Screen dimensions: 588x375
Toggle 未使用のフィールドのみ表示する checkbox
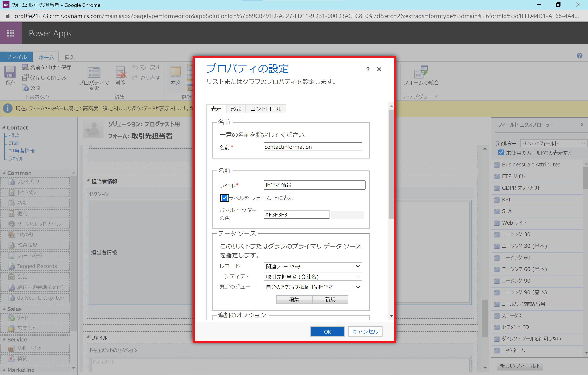(501, 152)
